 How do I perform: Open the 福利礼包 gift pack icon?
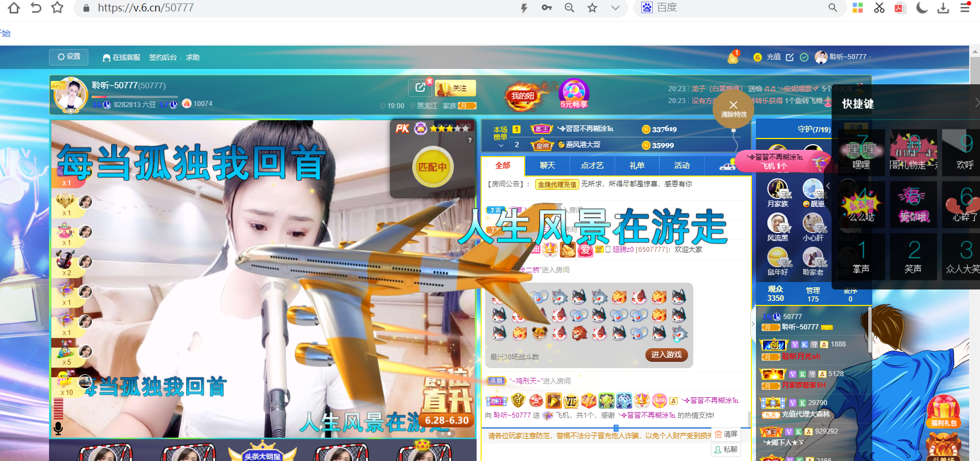coord(944,411)
